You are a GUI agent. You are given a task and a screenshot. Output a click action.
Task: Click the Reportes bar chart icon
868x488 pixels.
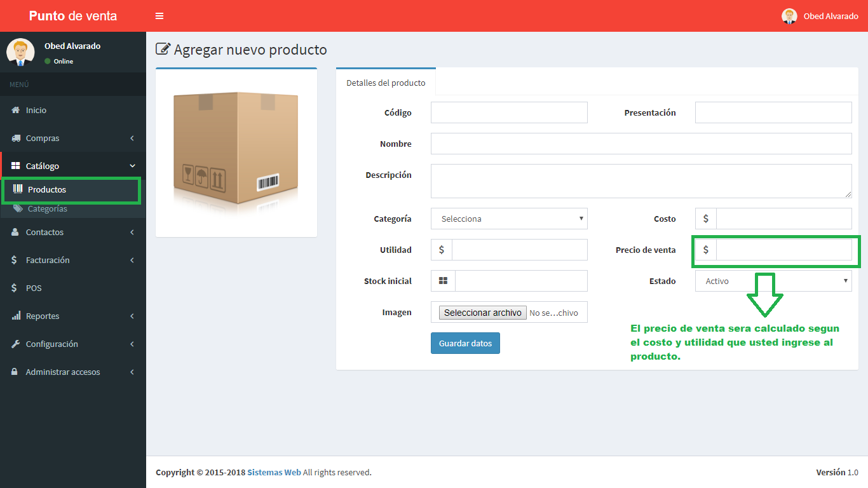[x=16, y=316]
